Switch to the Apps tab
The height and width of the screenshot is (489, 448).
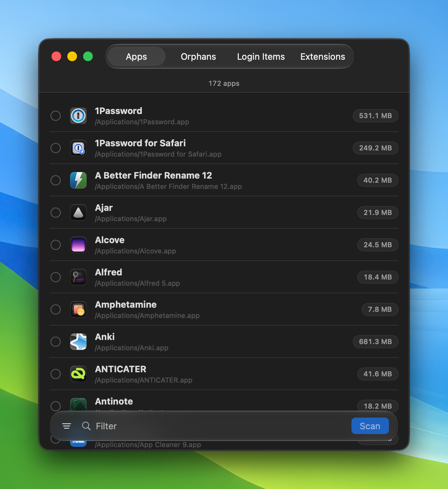(x=136, y=57)
